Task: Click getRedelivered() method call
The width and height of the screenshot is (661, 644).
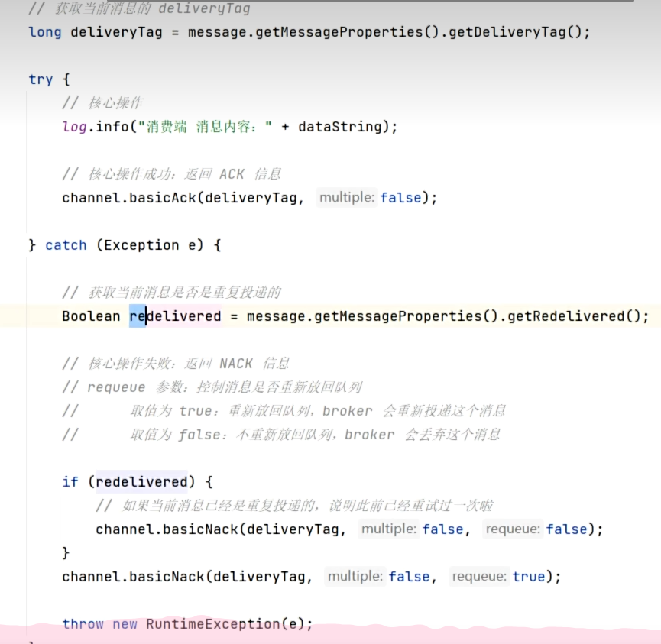Action: click(574, 316)
